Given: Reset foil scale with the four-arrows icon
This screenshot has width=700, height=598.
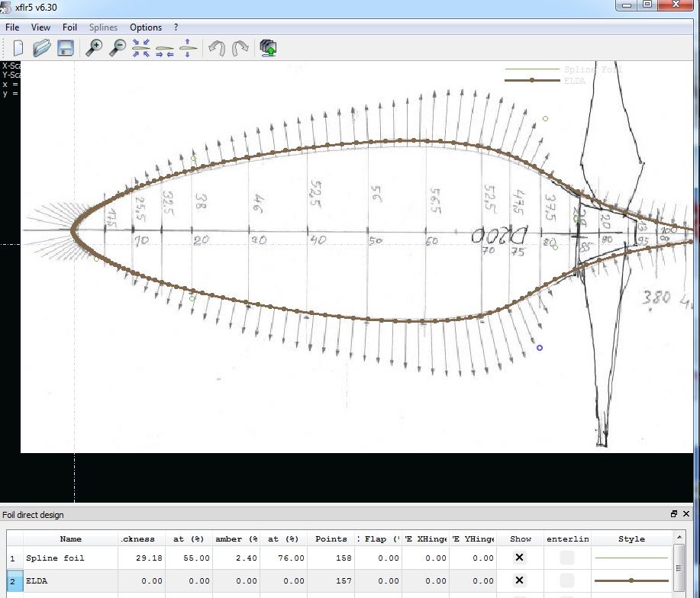Looking at the screenshot, I should pyautogui.click(x=141, y=48).
